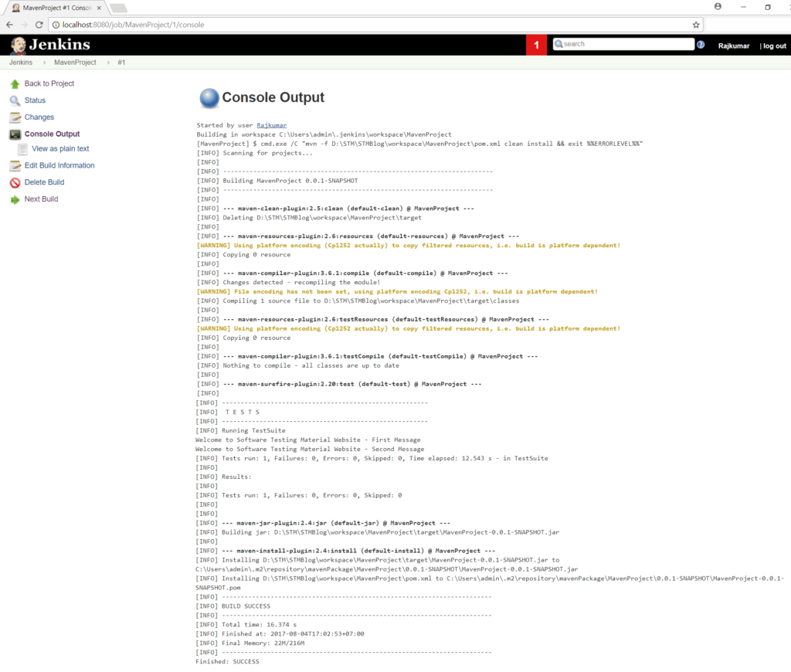The height and width of the screenshot is (672, 791).
Task: Open Status via its magnifier icon
Action: tap(14, 100)
